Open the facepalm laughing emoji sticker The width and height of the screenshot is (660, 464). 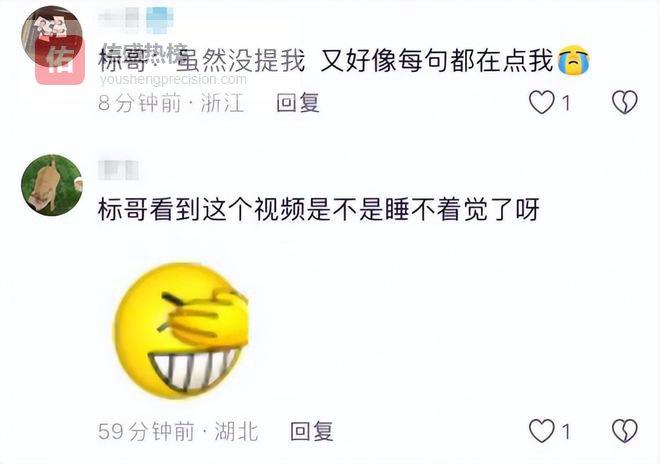tap(181, 331)
